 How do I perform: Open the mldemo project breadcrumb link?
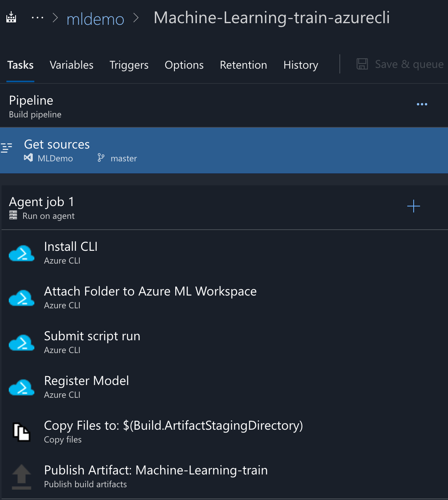pyautogui.click(x=95, y=19)
